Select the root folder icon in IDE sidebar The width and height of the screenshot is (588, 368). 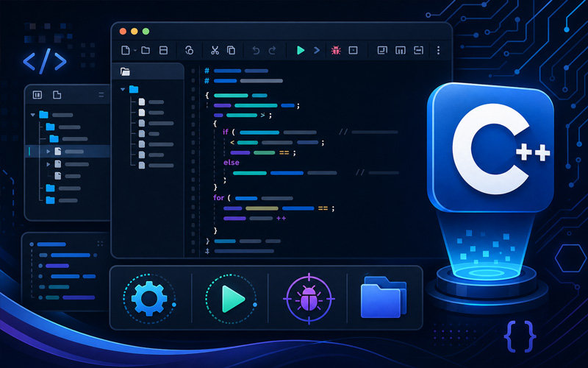(134, 89)
